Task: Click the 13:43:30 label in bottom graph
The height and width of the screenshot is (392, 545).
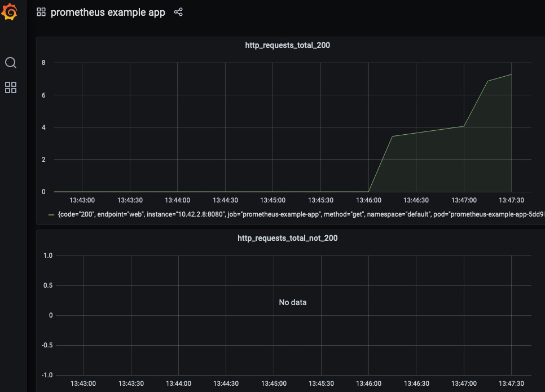Action: [131, 384]
